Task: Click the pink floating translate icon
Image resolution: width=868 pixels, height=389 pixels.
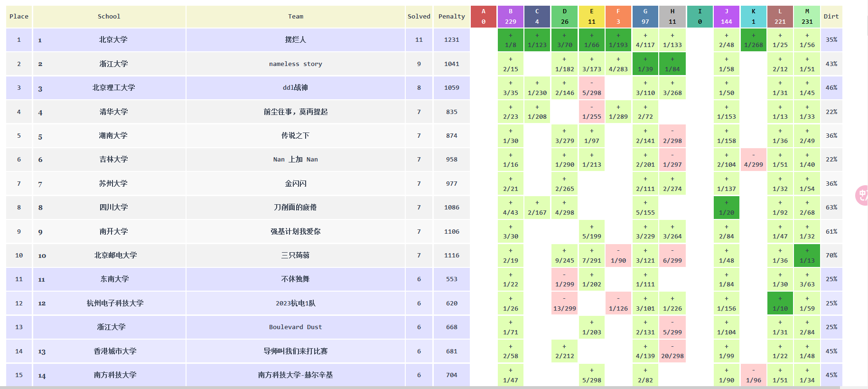Action: click(x=862, y=195)
